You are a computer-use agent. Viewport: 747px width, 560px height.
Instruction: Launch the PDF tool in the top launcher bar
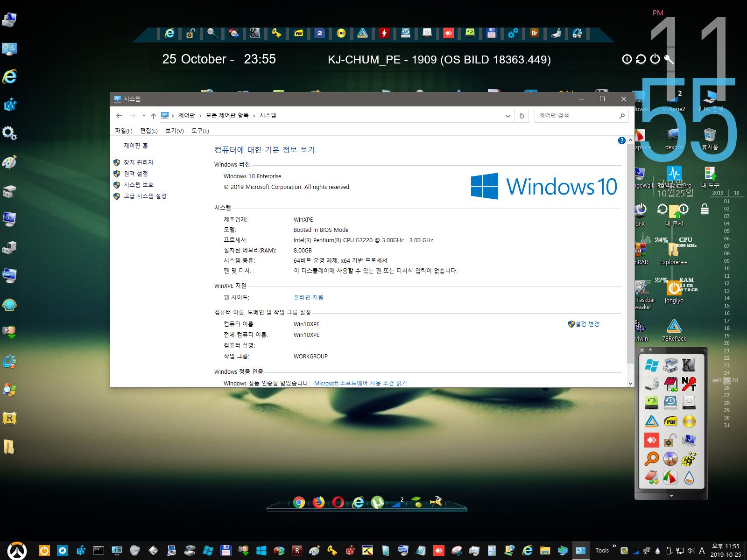tap(298, 33)
